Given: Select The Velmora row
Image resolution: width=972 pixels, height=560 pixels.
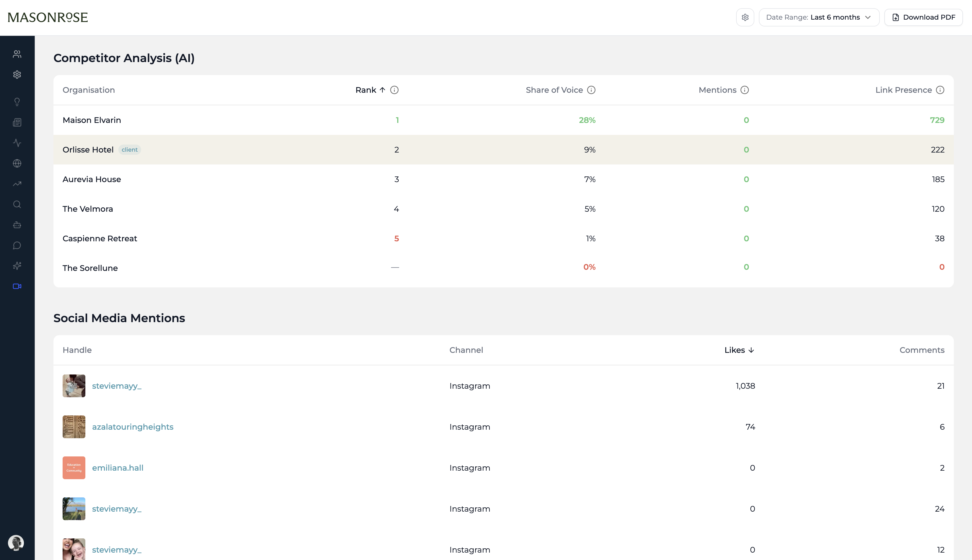Looking at the screenshot, I should 503,209.
